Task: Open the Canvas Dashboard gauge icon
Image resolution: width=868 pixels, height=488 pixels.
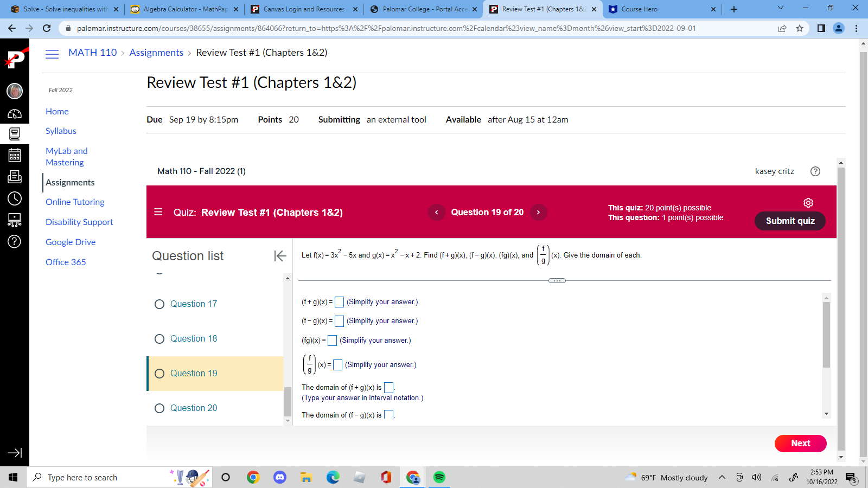Action: click(x=15, y=112)
